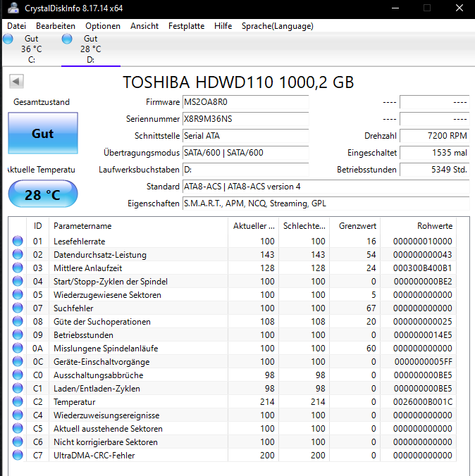
Task: Click status orb of Geräte-Einschaltvorgänge row
Action: [18, 361]
